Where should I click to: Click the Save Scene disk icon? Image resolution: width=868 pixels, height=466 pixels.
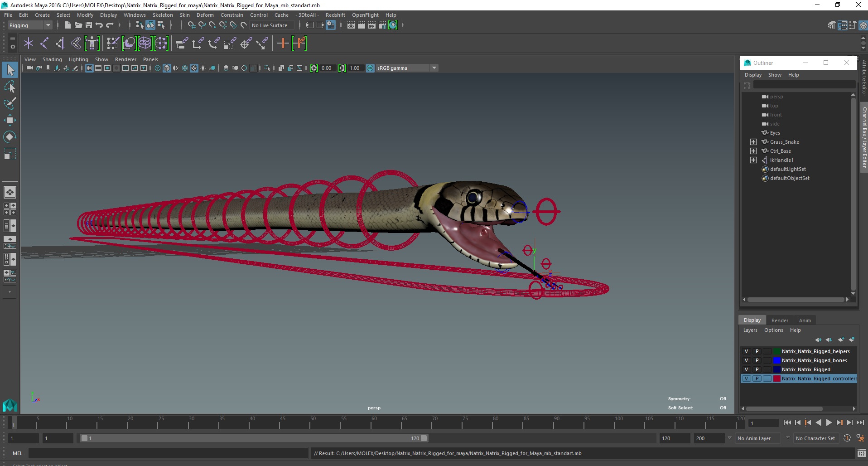point(89,25)
